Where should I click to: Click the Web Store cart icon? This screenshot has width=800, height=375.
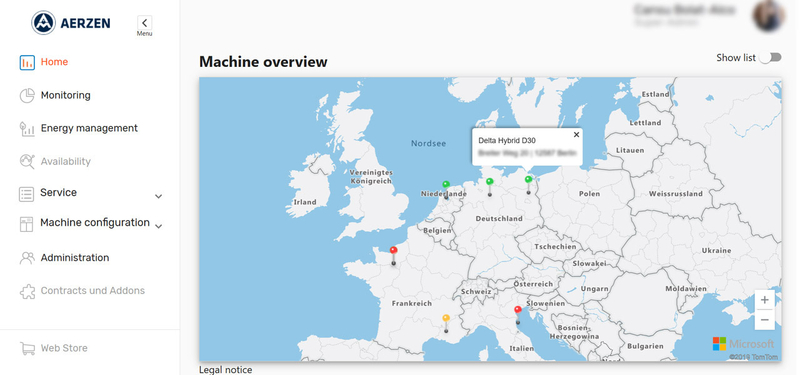[27, 348]
